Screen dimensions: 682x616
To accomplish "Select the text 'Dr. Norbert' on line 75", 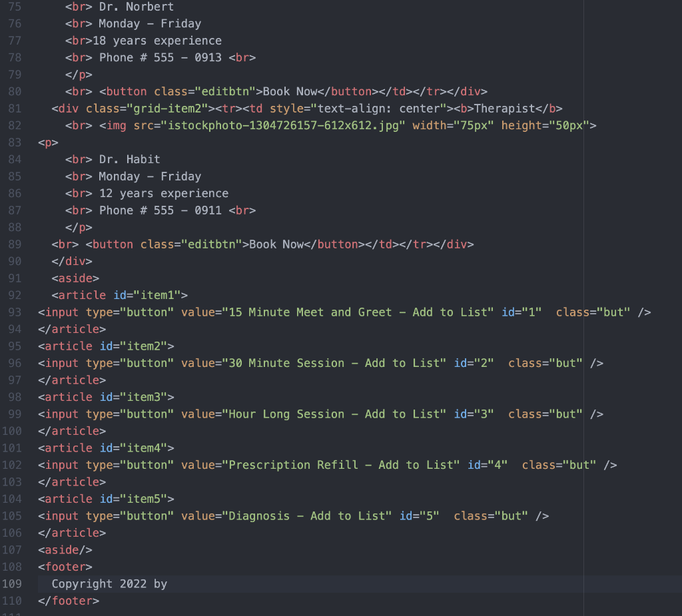I will pyautogui.click(x=137, y=7).
